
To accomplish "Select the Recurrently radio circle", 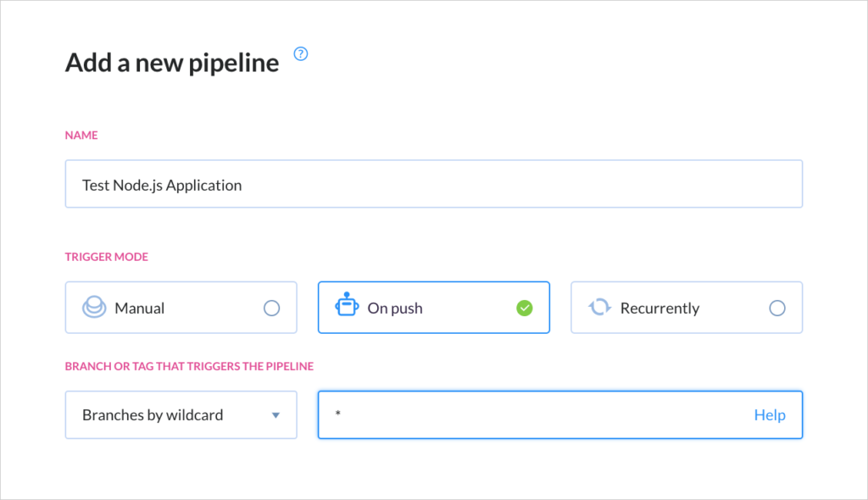I will pyautogui.click(x=777, y=308).
